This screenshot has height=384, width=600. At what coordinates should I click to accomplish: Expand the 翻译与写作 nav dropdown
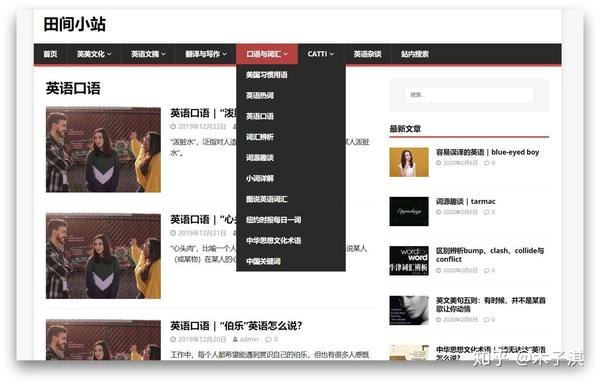[206, 54]
